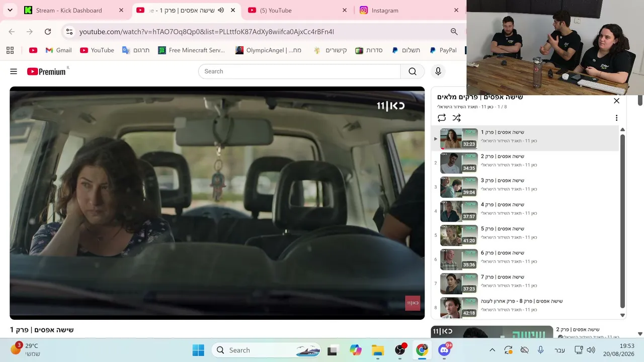The image size is (644, 362).
Task: Click page scrollbar down arrow
Action: 640,334
